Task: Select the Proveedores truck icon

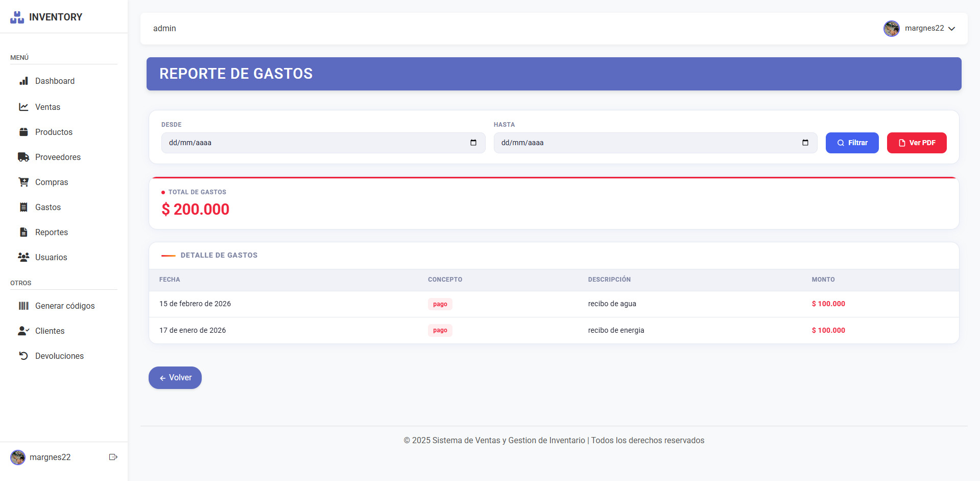Action: tap(23, 157)
